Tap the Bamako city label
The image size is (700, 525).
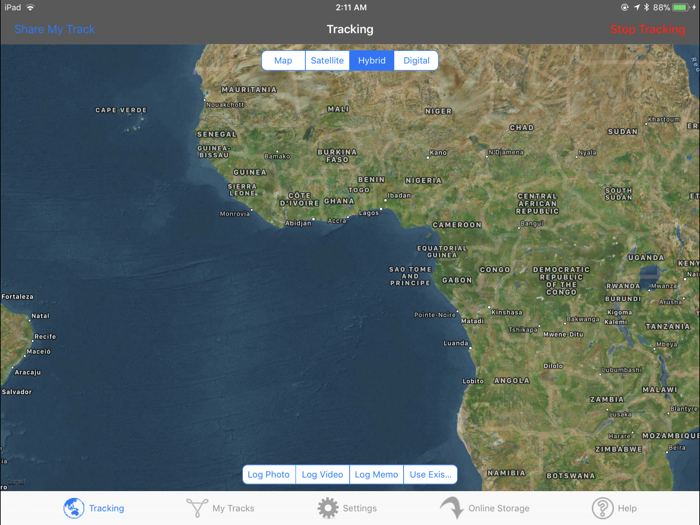pyautogui.click(x=277, y=156)
